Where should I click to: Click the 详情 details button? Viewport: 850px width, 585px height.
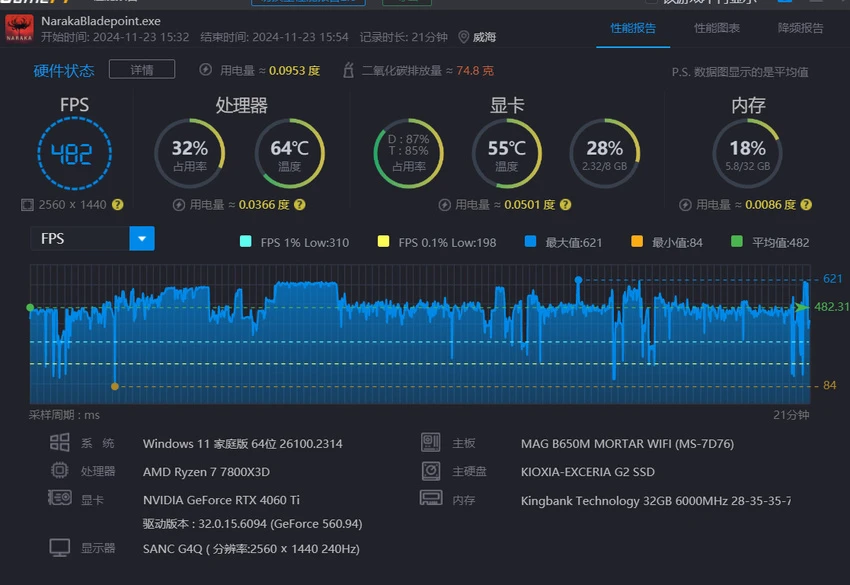pyautogui.click(x=141, y=70)
